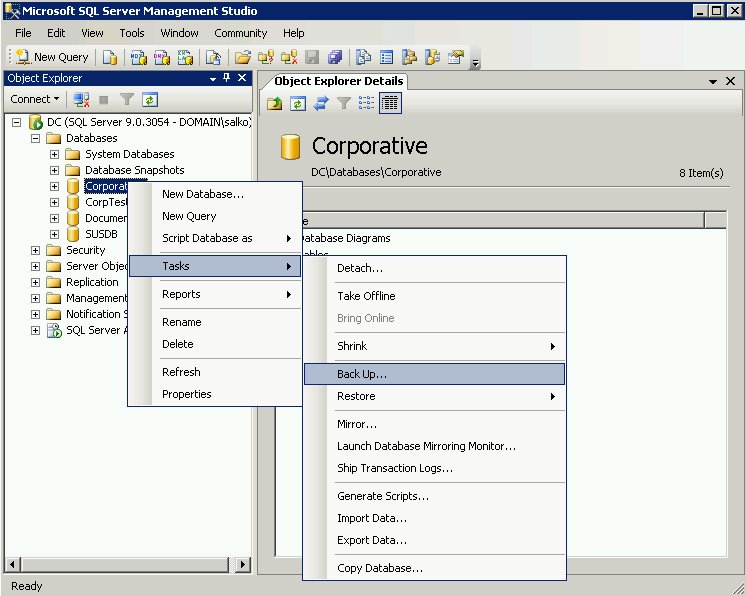This screenshot has height=596, width=746.
Task: Click the Open File folder icon
Action: (242, 58)
